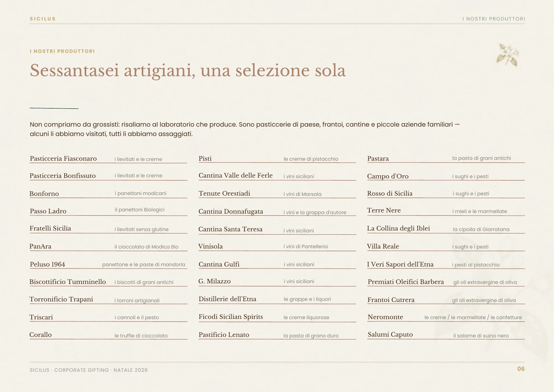Image resolution: width=554 pixels, height=392 pixels.
Task: Click 'il salame di suino nero' description
Action: (481, 336)
